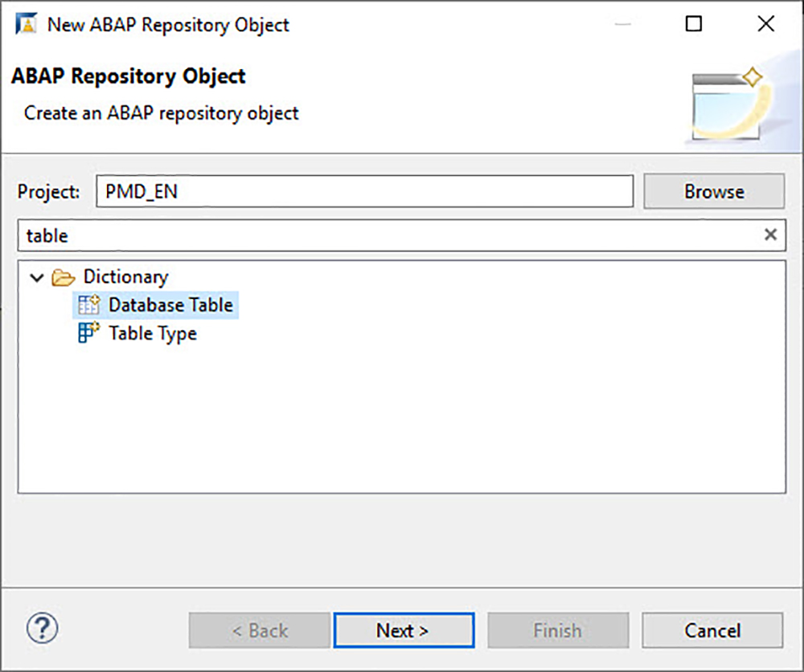Image resolution: width=804 pixels, height=672 pixels.
Task: Cancel the wizard
Action: click(712, 630)
